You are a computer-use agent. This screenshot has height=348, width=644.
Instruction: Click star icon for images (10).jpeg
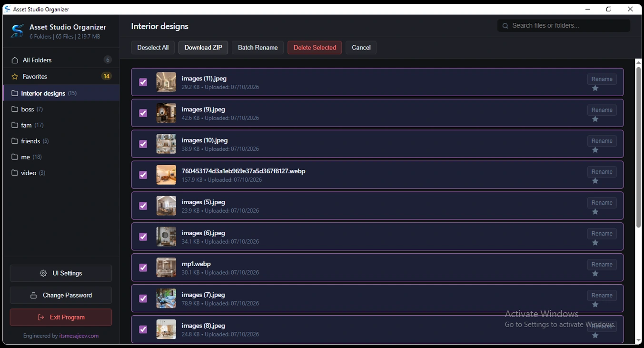pos(595,150)
